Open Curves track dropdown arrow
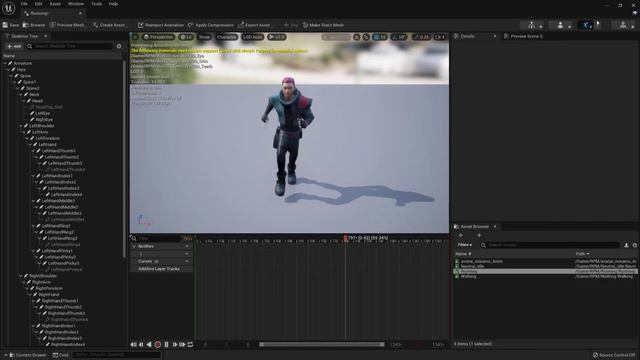The height and width of the screenshot is (360, 640). click(187, 261)
